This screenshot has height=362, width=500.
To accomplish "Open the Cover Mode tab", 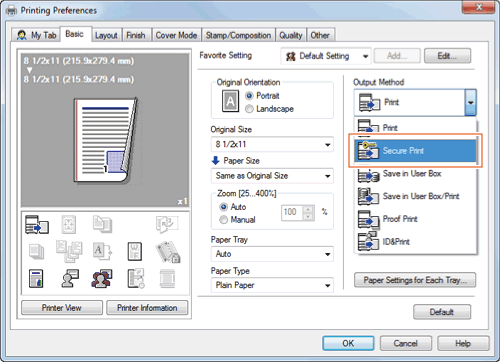I will [x=176, y=35].
